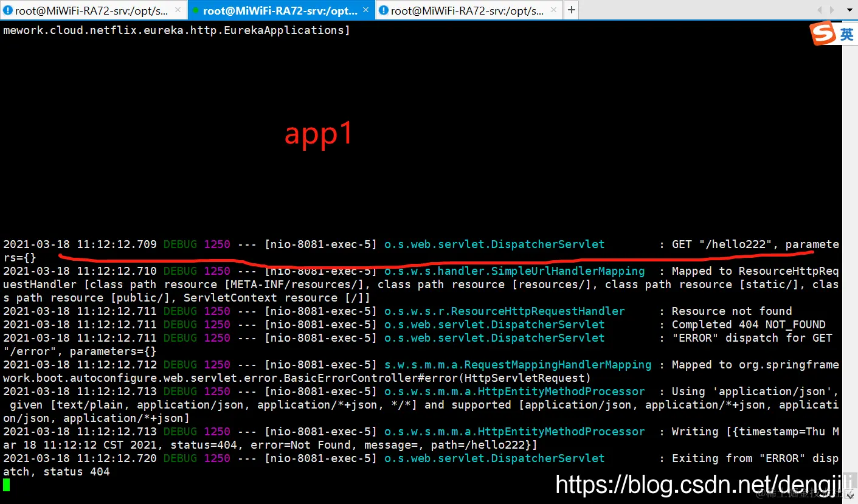
Task: Click the terminal vertical scrollbar
Action: (849, 261)
